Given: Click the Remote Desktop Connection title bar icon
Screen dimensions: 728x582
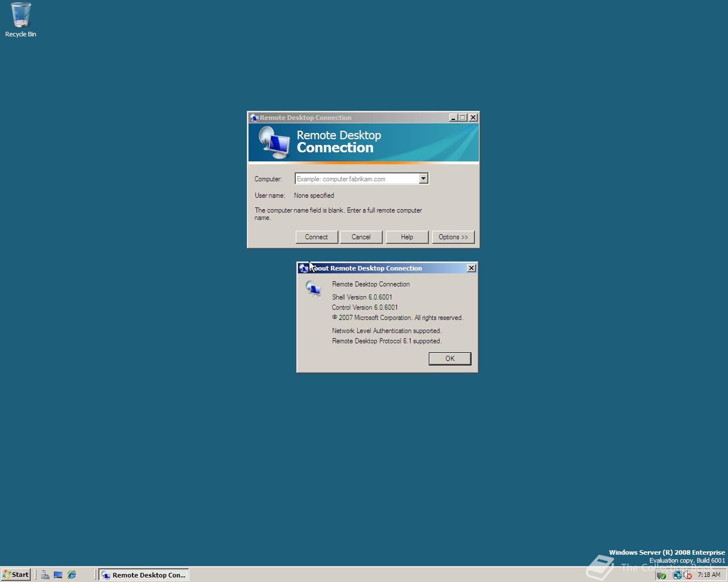Looking at the screenshot, I should 254,118.
